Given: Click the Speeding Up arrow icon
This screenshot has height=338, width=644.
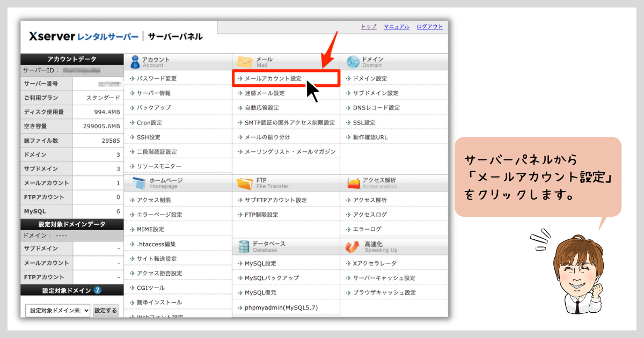Looking at the screenshot, I should click(x=353, y=246).
